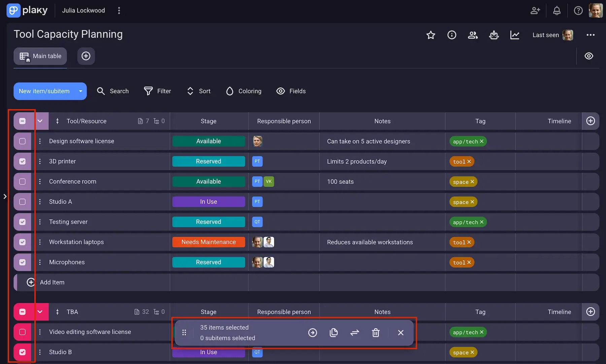
Task: Open row menu for Design software license
Action: (40, 141)
